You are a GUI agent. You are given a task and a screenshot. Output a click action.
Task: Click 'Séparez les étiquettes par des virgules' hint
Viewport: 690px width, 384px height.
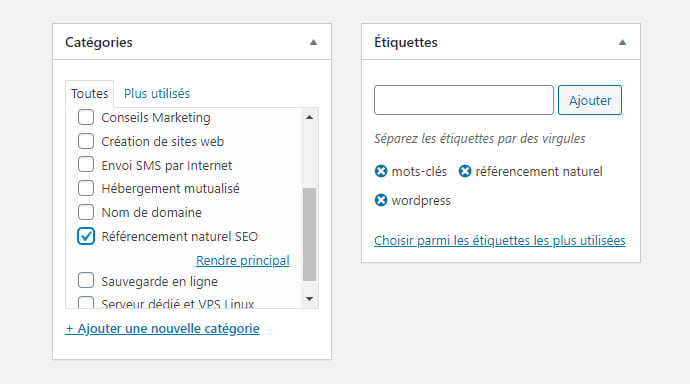click(480, 139)
